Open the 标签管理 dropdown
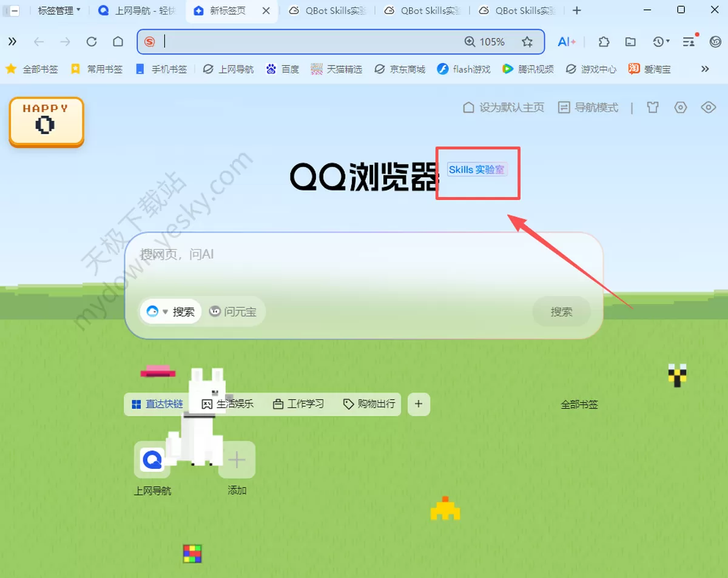This screenshot has height=578, width=728. pos(59,10)
